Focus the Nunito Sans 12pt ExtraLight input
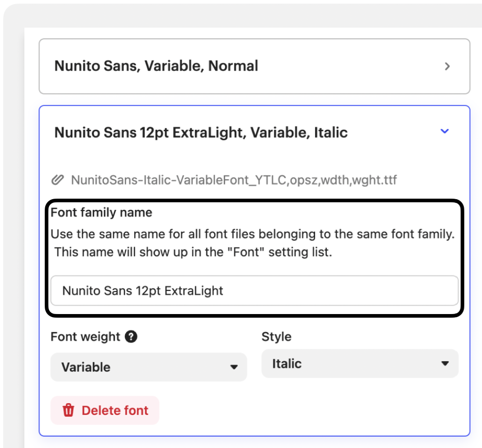The width and height of the screenshot is (482, 448). pyautogui.click(x=254, y=291)
